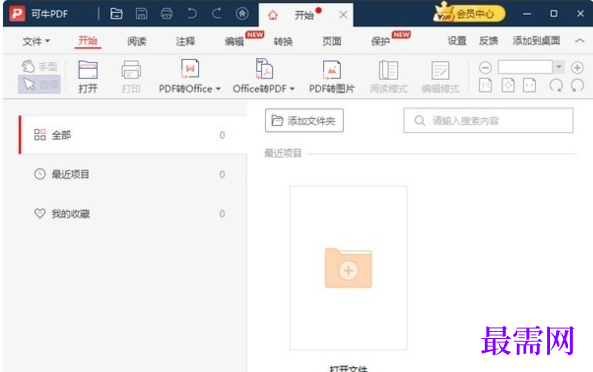Switch to the 注释 ribbon tab
Image resolution: width=593 pixels, height=372 pixels.
click(x=185, y=41)
